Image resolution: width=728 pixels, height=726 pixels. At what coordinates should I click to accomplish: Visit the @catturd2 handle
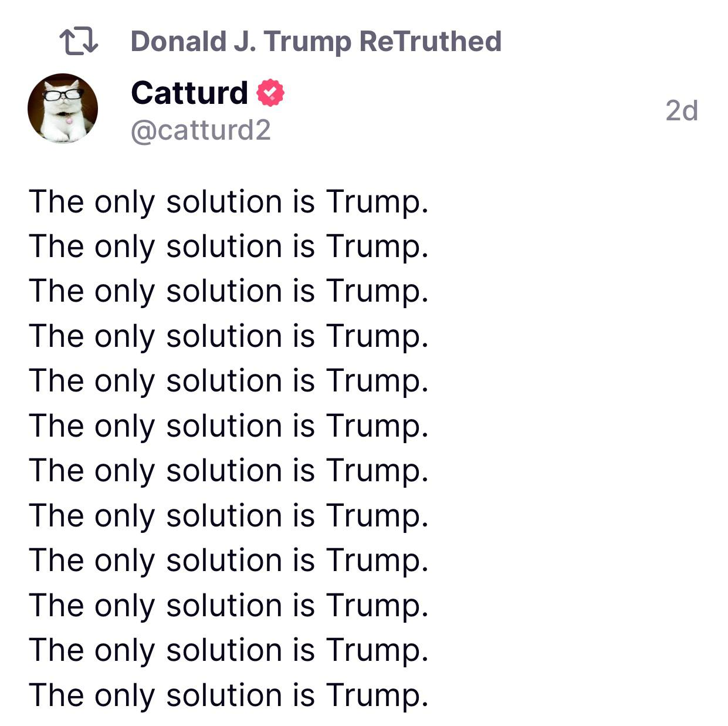coord(201,130)
